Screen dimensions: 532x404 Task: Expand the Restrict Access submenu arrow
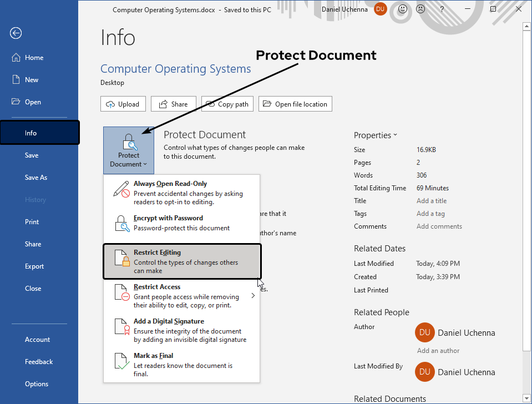tap(253, 296)
